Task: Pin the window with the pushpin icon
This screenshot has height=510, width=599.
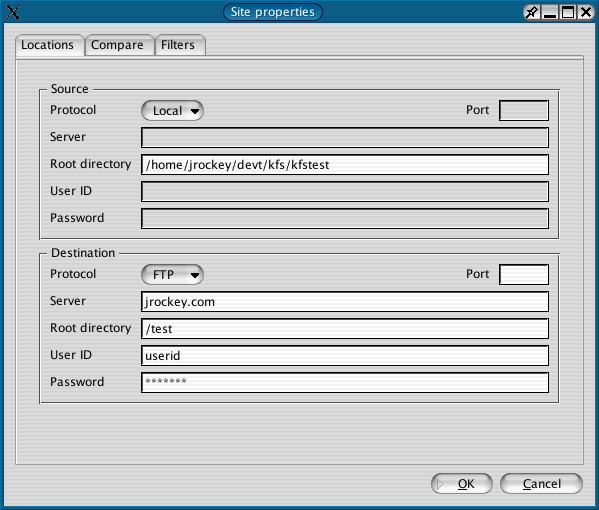Action: click(532, 12)
